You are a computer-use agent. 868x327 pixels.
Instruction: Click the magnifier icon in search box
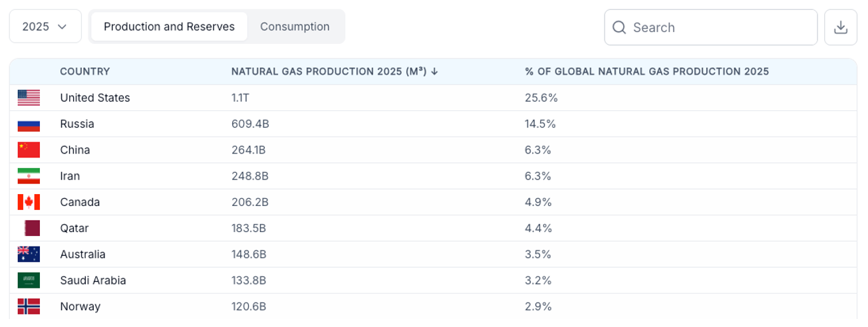pyautogui.click(x=619, y=27)
